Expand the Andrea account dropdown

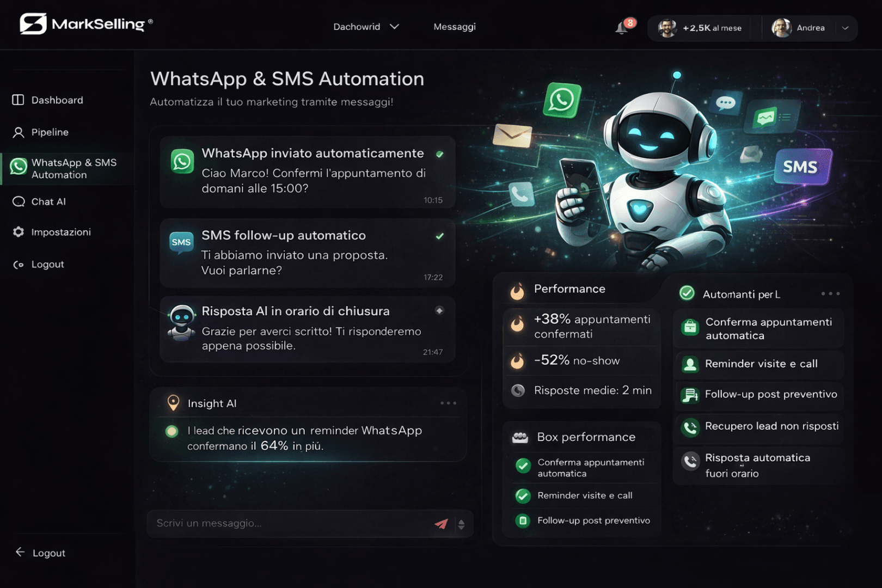pos(844,28)
